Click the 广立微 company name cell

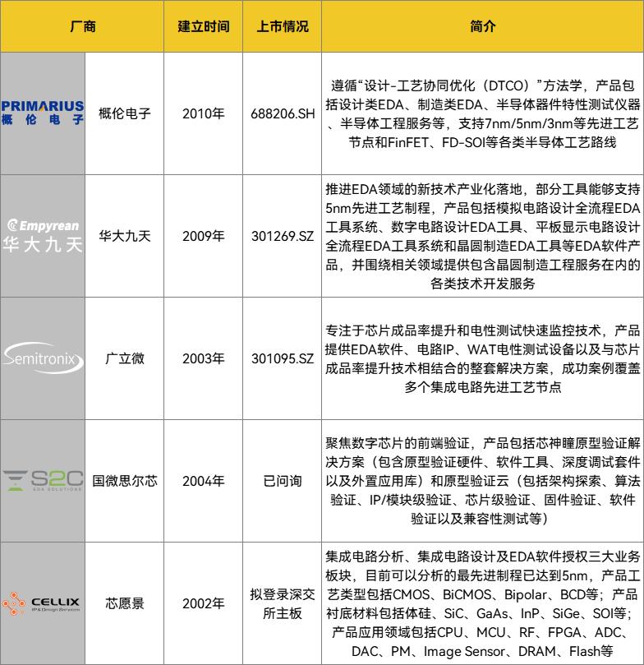pos(125,358)
